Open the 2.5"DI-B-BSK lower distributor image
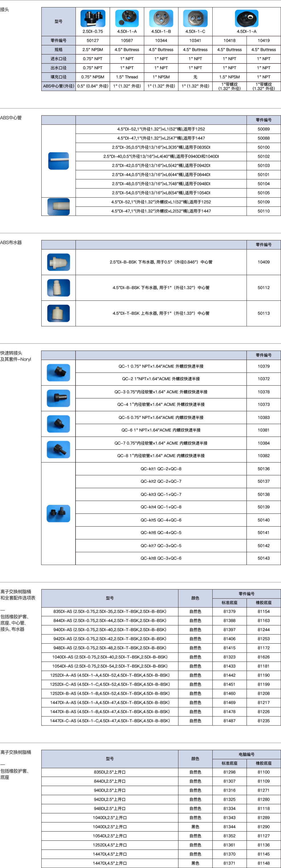Screen dimensions: 281x868 point(58,262)
